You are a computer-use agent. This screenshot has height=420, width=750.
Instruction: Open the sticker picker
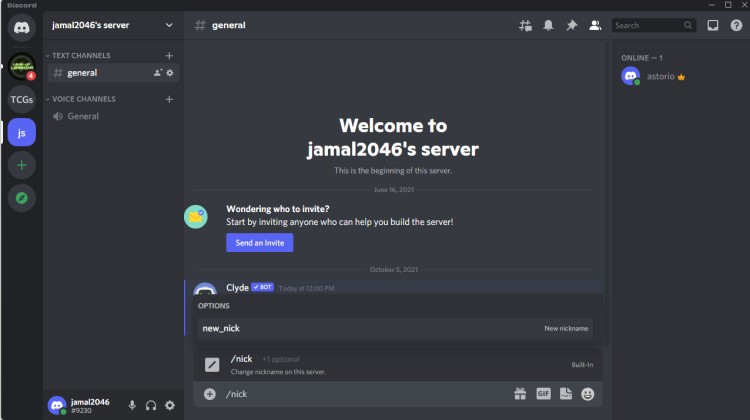[566, 394]
